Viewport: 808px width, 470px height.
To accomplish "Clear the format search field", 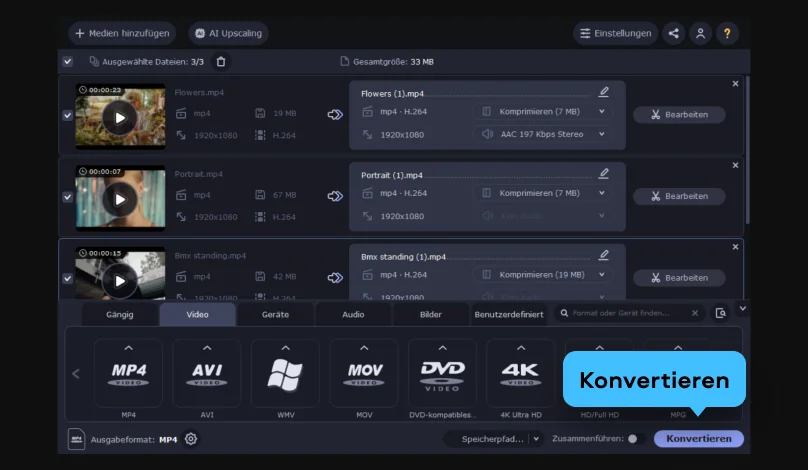I will click(x=695, y=313).
